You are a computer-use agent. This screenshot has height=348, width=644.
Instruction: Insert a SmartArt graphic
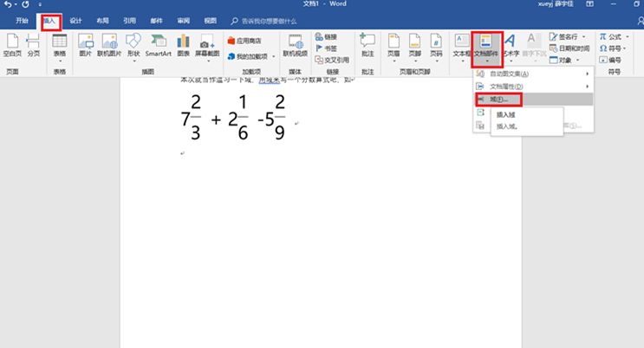coord(158,46)
